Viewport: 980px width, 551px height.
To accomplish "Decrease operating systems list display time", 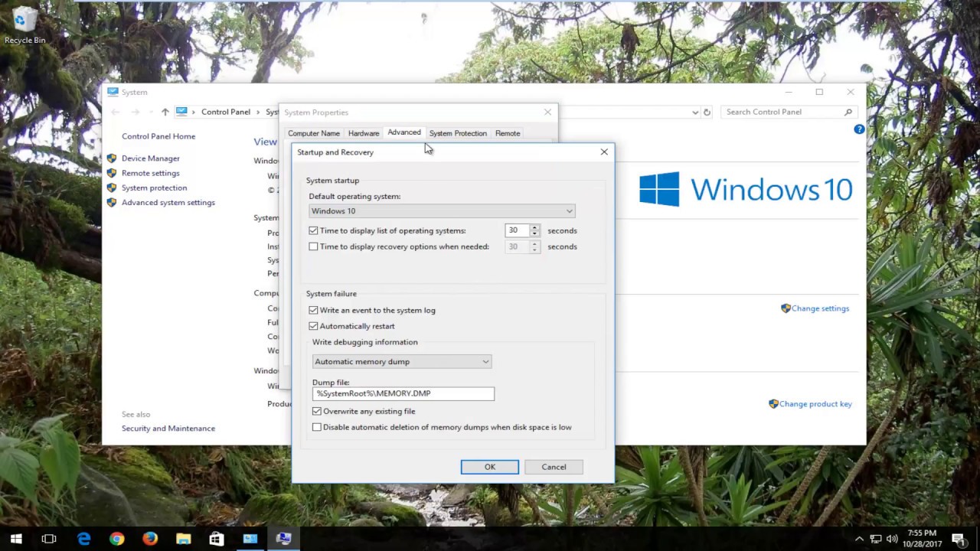I will click(x=534, y=233).
